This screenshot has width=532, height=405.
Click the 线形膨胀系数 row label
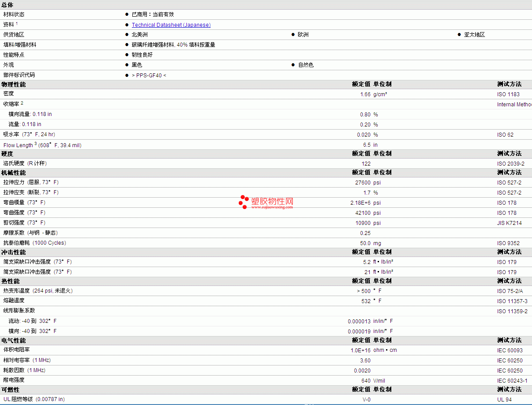19,311
